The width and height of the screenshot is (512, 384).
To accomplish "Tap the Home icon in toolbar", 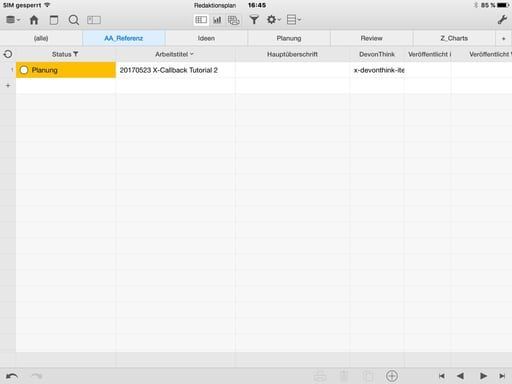I will [x=34, y=20].
